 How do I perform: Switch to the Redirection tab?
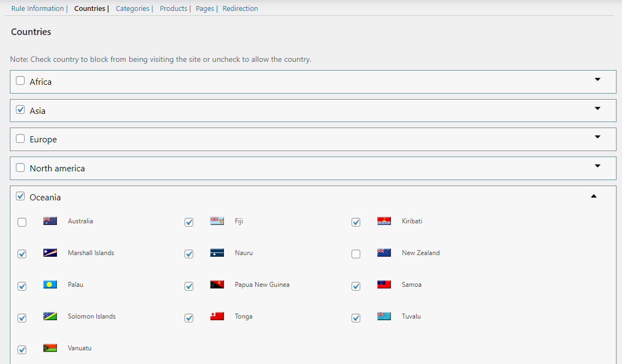pyautogui.click(x=240, y=8)
